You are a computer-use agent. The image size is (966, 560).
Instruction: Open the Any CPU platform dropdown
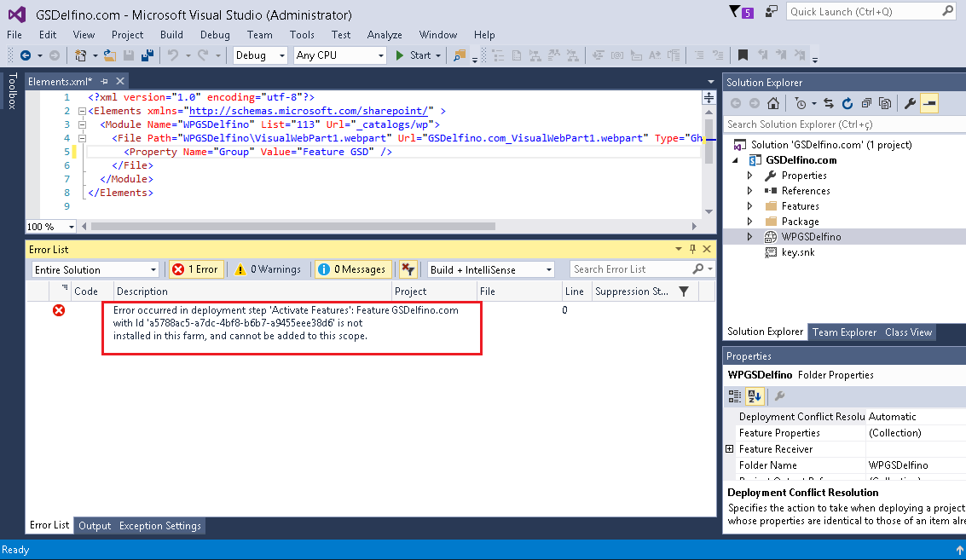[x=339, y=55]
